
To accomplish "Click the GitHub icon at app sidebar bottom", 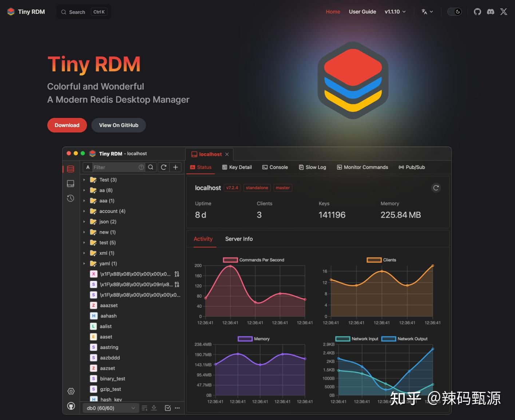I will tap(71, 406).
